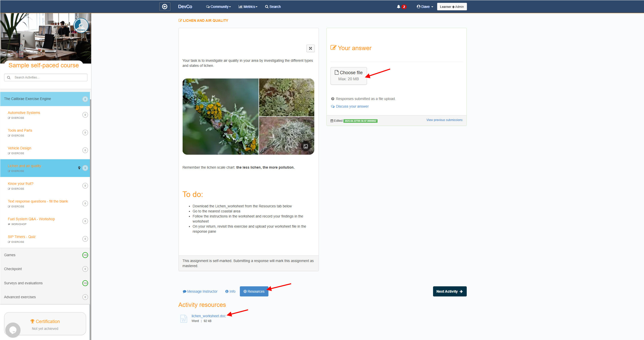View previous submissions
This screenshot has height=340, width=644.
pyautogui.click(x=444, y=120)
